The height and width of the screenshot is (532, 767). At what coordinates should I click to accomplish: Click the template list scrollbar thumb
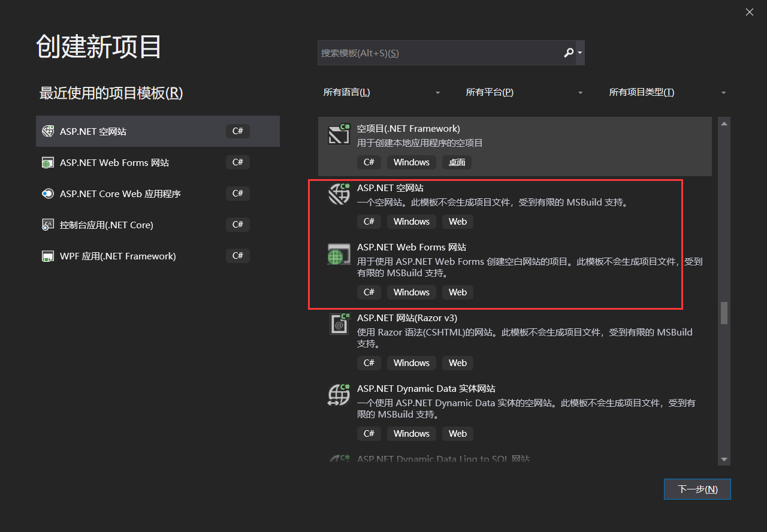coord(724,313)
